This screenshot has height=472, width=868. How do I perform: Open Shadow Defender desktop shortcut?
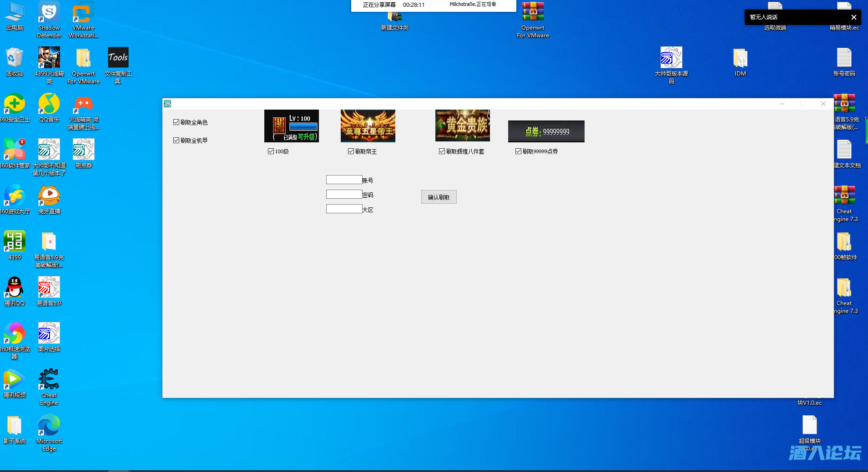[x=49, y=14]
